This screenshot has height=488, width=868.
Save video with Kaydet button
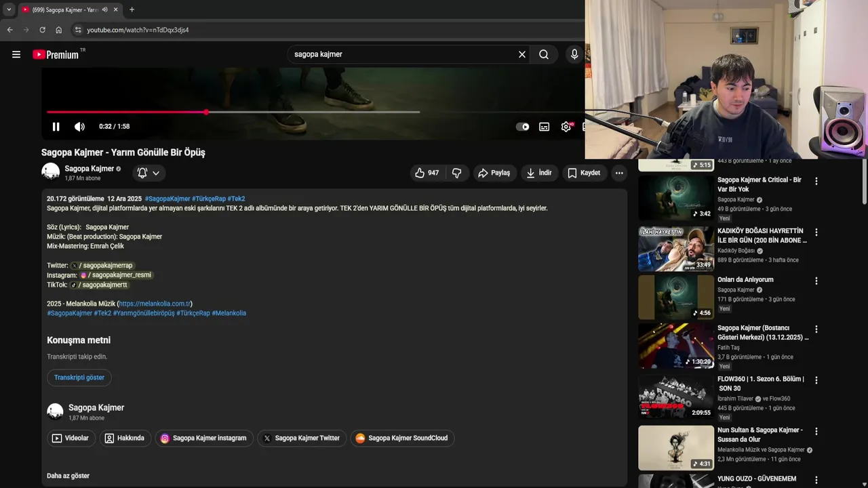584,173
